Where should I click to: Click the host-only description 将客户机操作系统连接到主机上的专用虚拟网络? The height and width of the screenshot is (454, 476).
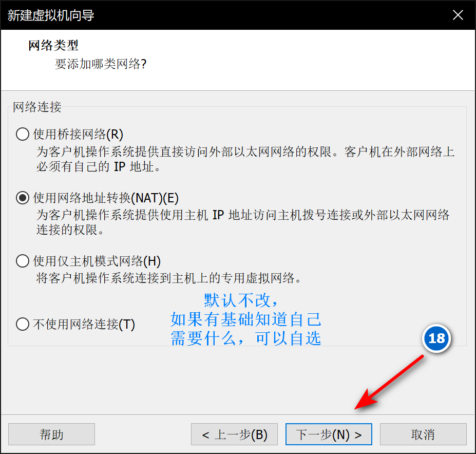pyautogui.click(x=168, y=278)
